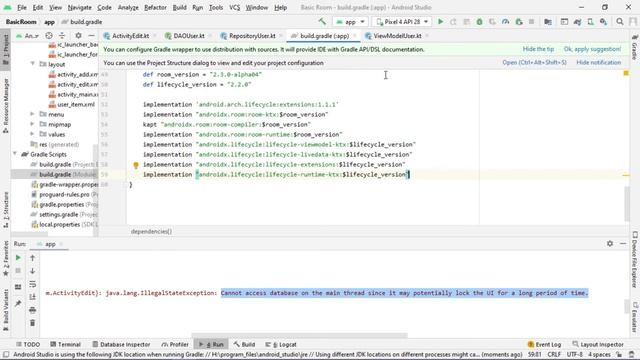Hide the Run panel with minimize dash
Image resolution: width=640 pixels, height=360 pixels.
click(623, 243)
